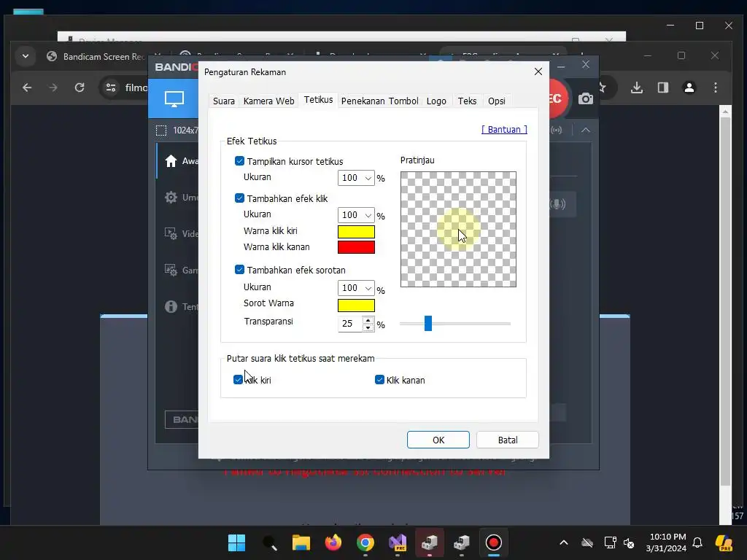
Task: Switch to the Opsi tab
Action: tap(496, 101)
